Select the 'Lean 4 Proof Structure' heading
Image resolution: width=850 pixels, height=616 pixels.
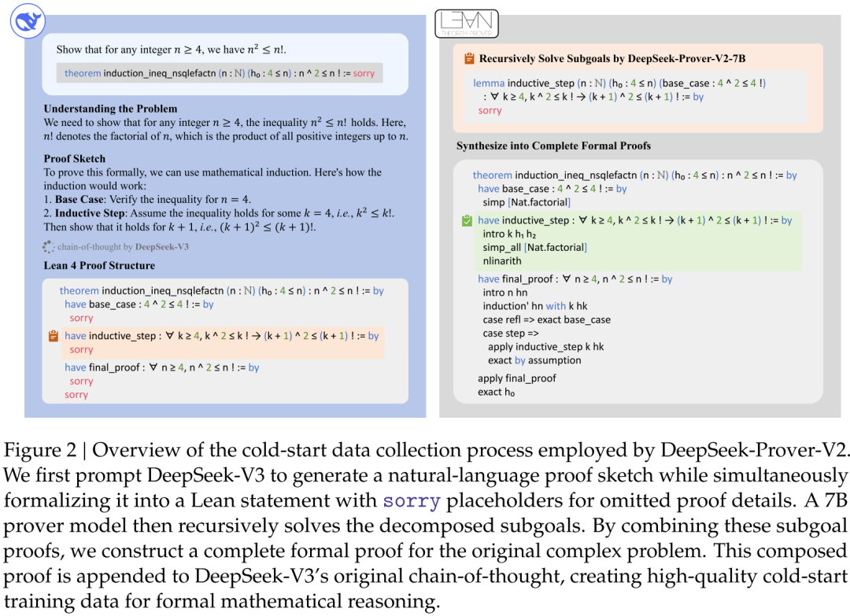click(x=99, y=265)
